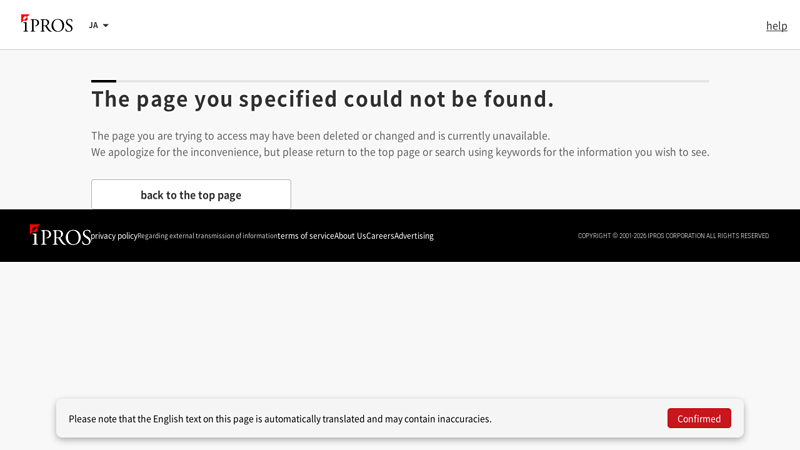Click the deleted or changed explanation sentence
Viewport: 800px width, 450px height.
[x=320, y=136]
